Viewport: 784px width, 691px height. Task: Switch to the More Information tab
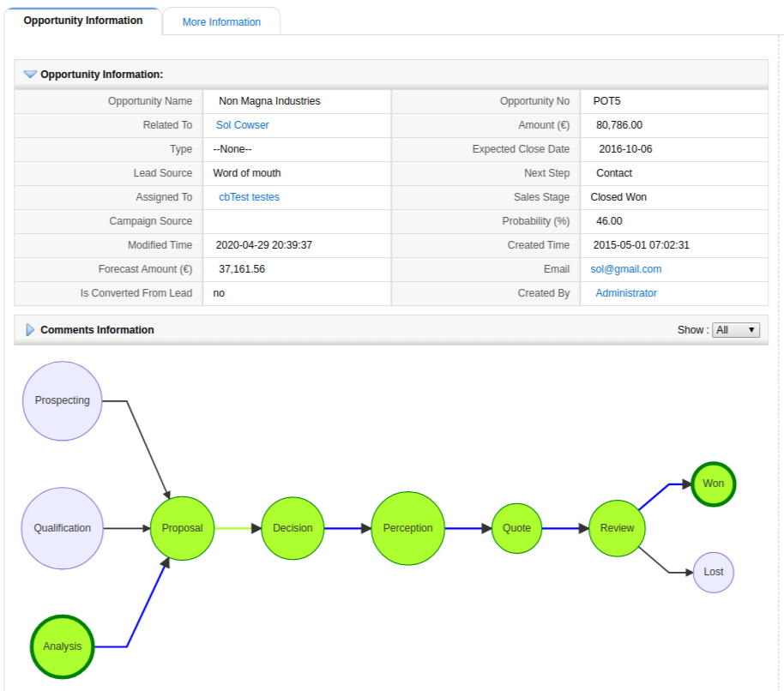tap(221, 22)
